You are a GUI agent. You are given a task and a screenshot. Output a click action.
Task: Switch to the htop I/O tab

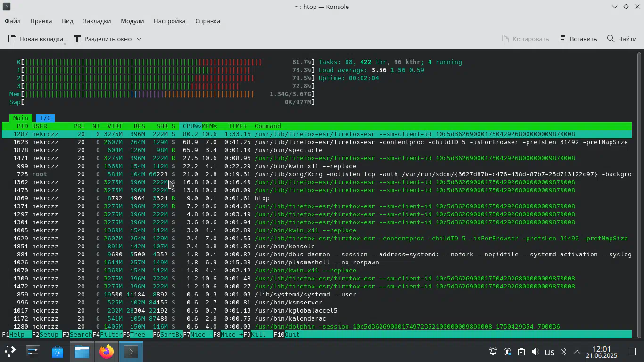click(x=45, y=118)
